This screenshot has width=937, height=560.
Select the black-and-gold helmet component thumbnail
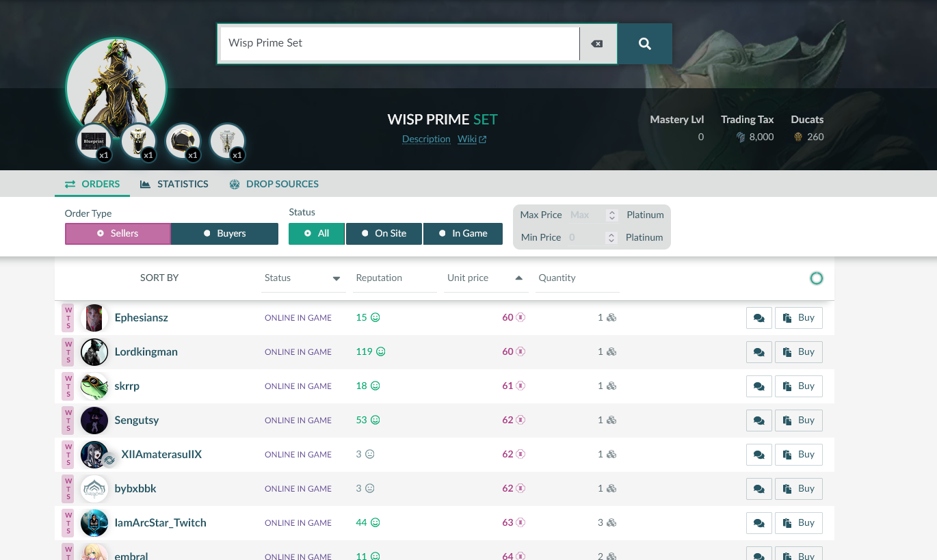point(183,142)
